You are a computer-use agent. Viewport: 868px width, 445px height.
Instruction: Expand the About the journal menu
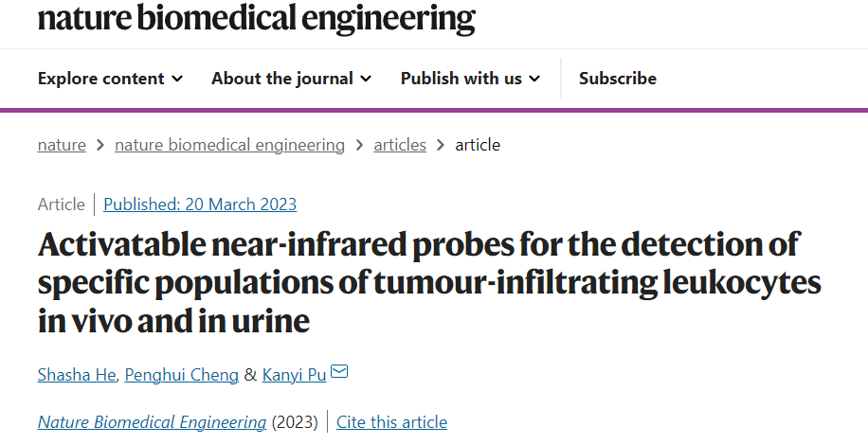click(291, 79)
